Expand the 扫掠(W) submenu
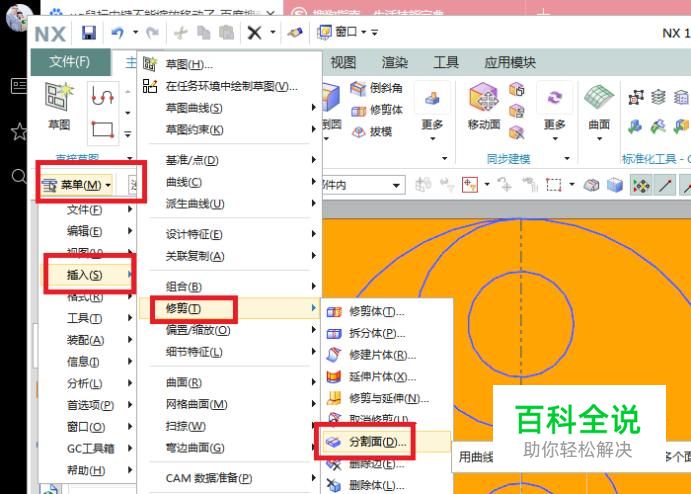This screenshot has height=494, width=691. [229, 426]
